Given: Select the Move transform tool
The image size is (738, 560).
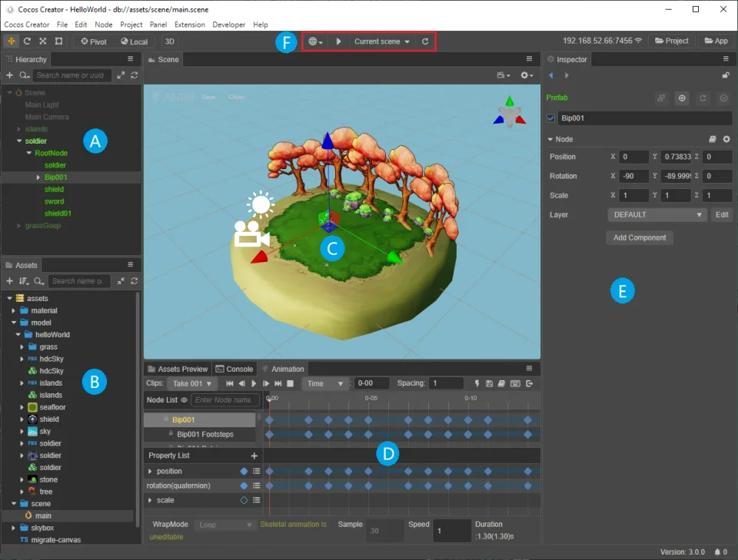Looking at the screenshot, I should pyautogui.click(x=12, y=41).
